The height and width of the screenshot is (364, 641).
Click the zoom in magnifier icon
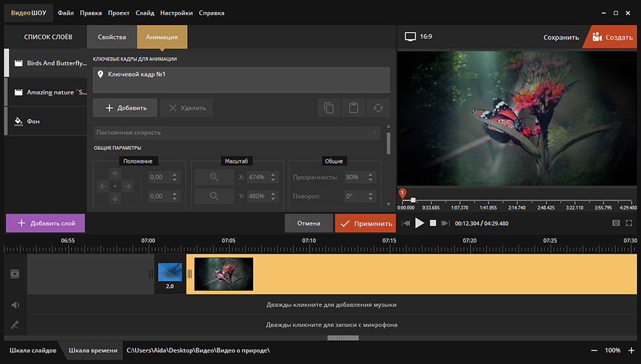[214, 177]
